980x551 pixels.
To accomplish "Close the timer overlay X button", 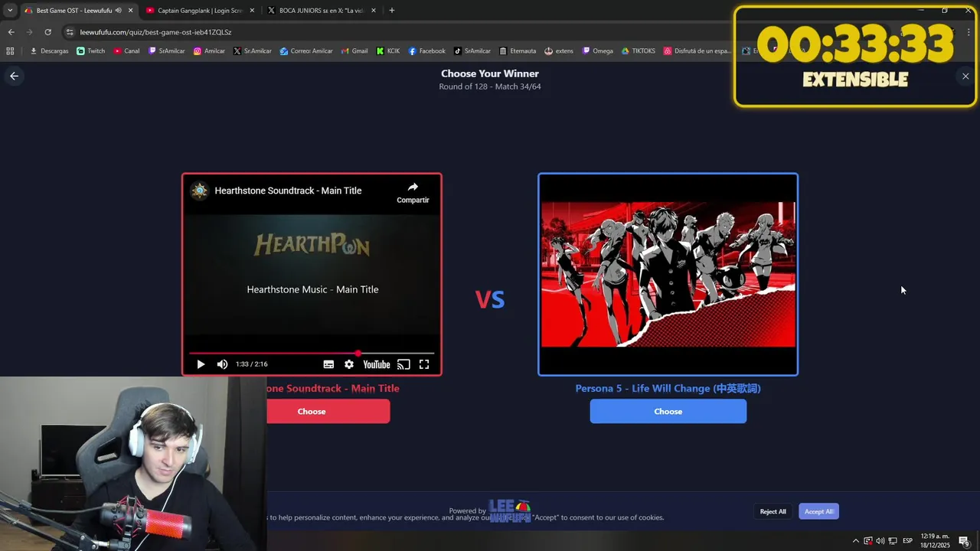I will tap(965, 76).
